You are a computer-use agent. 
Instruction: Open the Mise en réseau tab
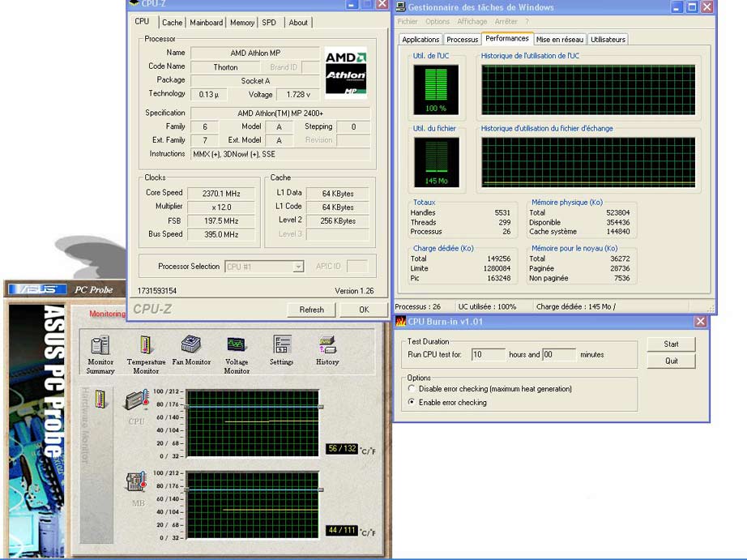coord(560,40)
